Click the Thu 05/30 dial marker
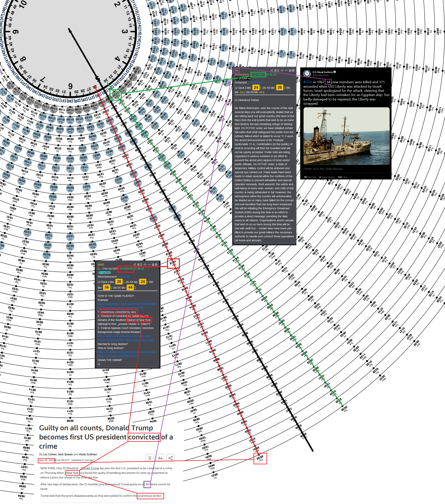445x504 pixels. pyautogui.click(x=260, y=459)
